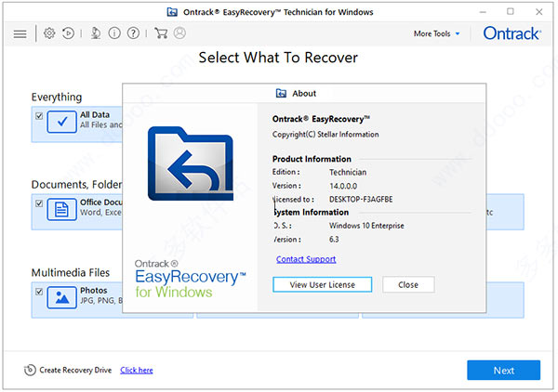Click the user account icon

[179, 33]
